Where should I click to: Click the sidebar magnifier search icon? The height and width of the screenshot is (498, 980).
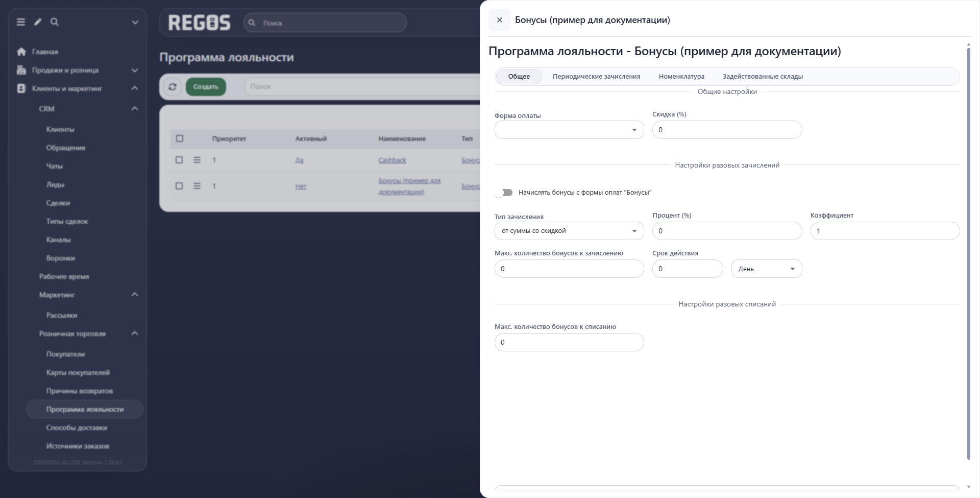pyautogui.click(x=55, y=22)
